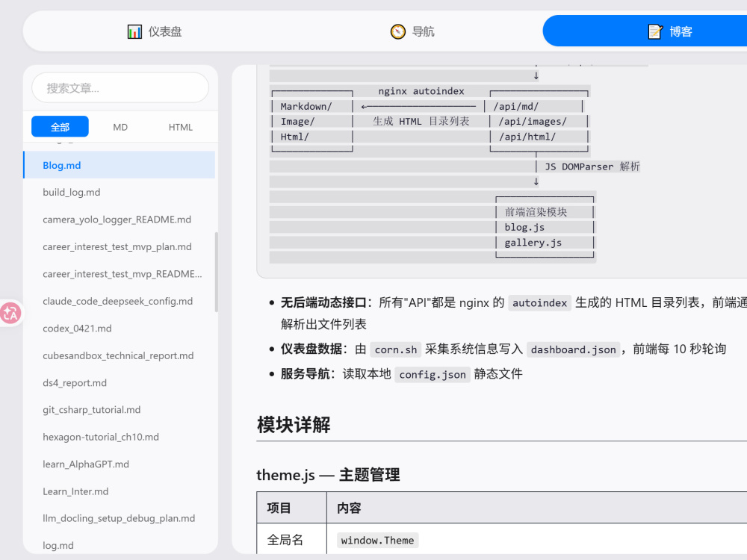Open cubesandbox_technical_report.md
The height and width of the screenshot is (560, 747).
tap(119, 355)
